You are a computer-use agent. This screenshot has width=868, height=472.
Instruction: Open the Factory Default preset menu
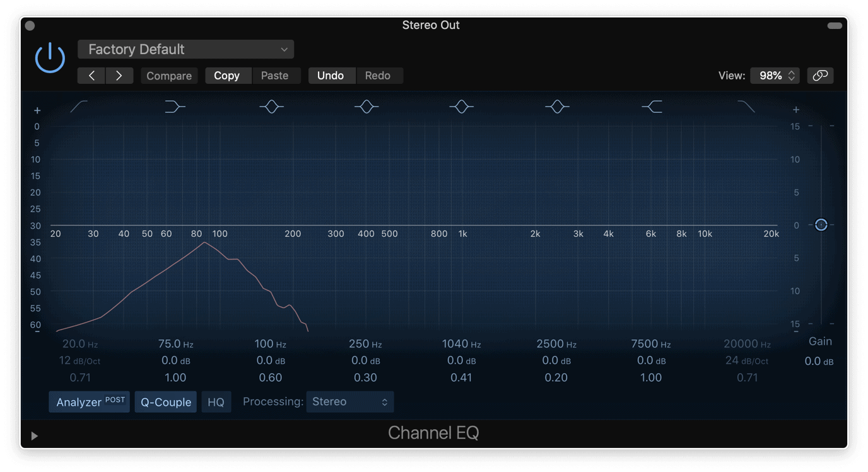(185, 49)
